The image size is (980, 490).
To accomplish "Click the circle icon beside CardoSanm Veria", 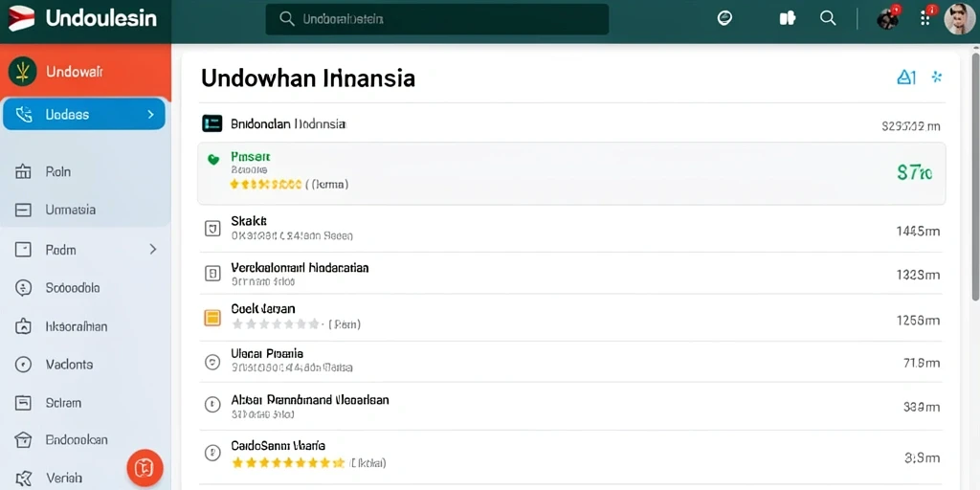I will coord(212,452).
